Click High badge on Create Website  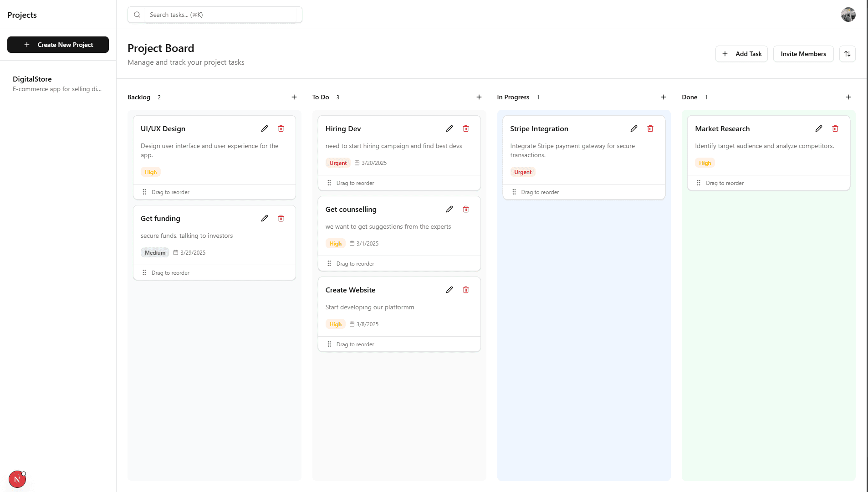pyautogui.click(x=335, y=324)
